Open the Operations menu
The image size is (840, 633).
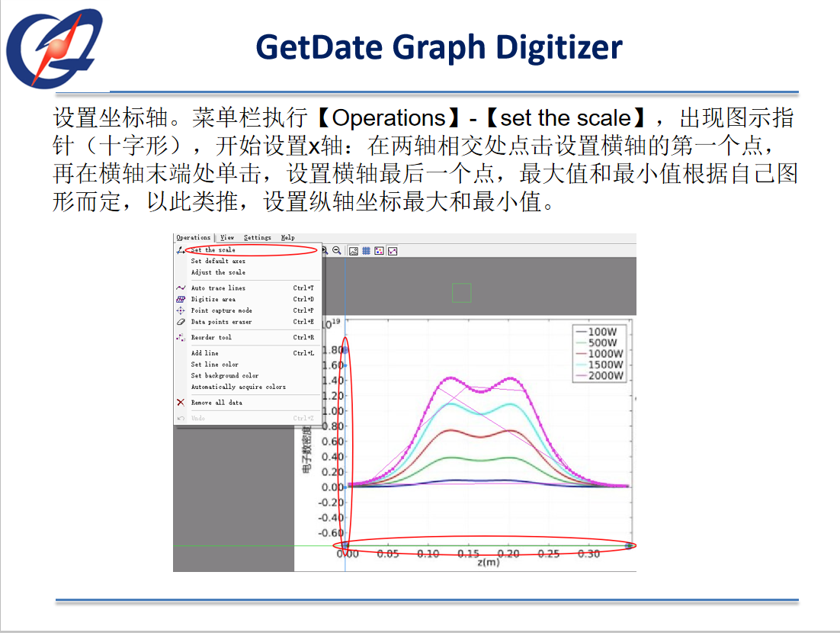click(194, 237)
